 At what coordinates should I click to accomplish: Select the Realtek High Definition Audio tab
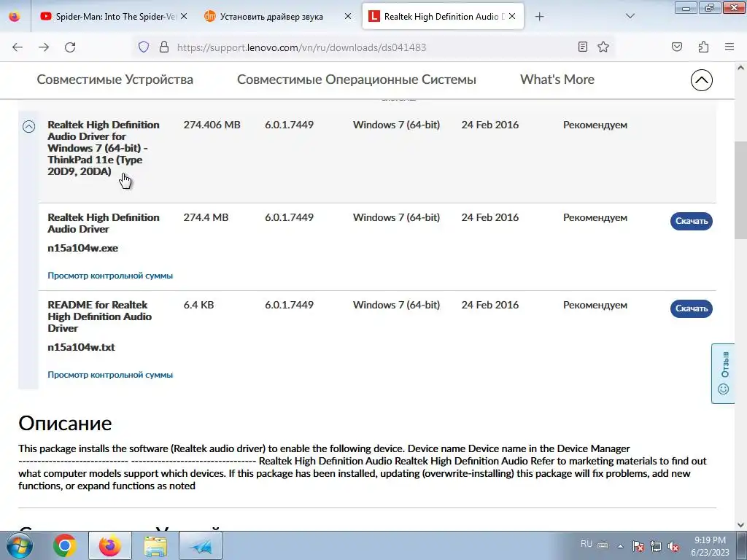[443, 17]
